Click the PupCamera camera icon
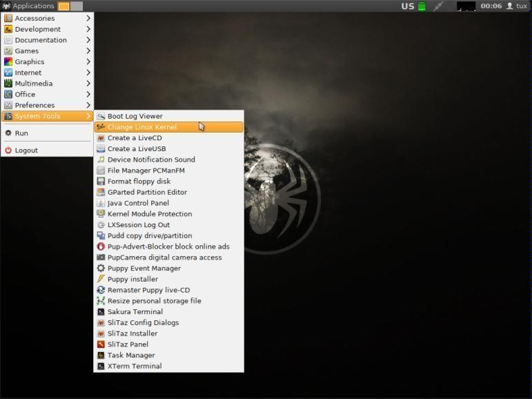Viewport: 532px width, 399px height. click(x=101, y=257)
